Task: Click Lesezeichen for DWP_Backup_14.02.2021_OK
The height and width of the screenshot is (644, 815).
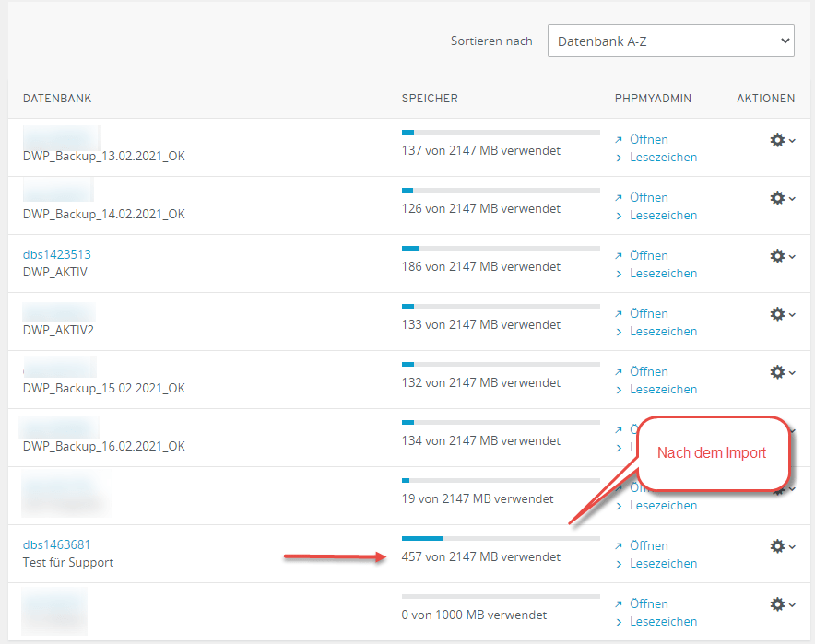Action: pyautogui.click(x=663, y=215)
